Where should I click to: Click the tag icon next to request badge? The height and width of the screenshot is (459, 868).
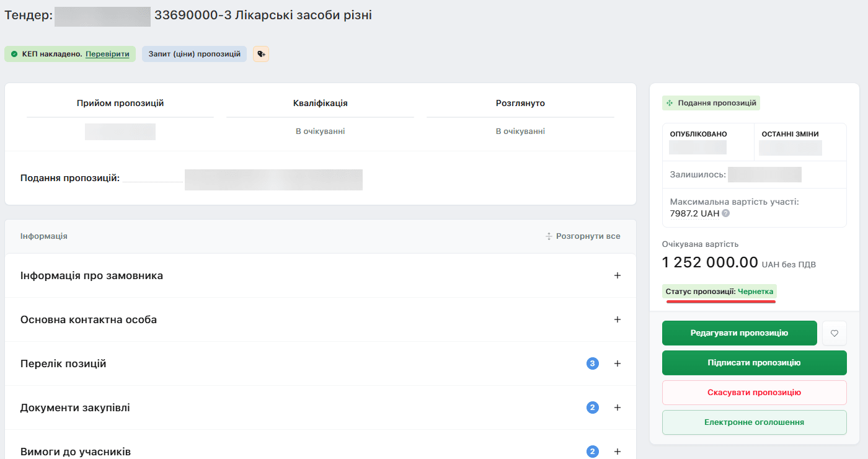[261, 54]
